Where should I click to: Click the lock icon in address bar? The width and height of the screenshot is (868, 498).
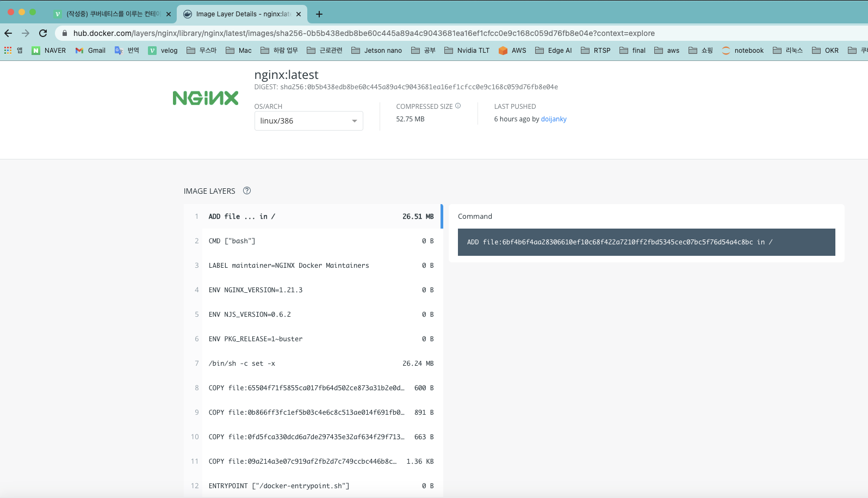point(65,33)
